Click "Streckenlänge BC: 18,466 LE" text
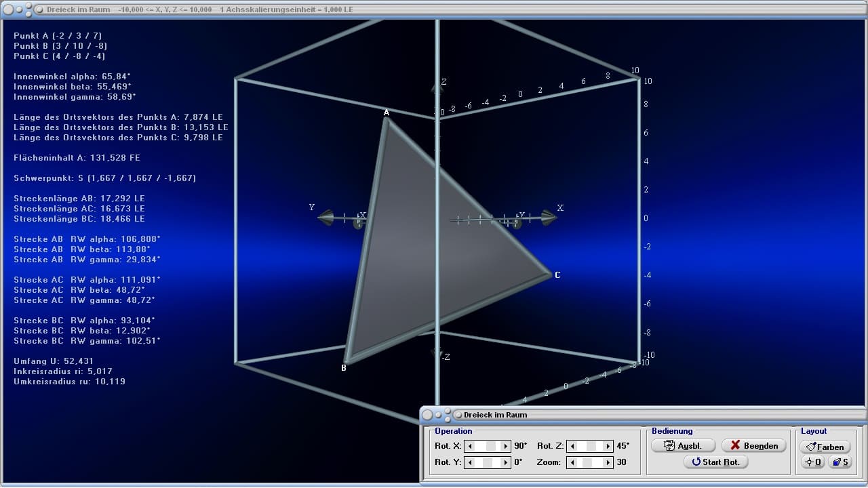The height and width of the screenshot is (488, 868). coord(79,218)
